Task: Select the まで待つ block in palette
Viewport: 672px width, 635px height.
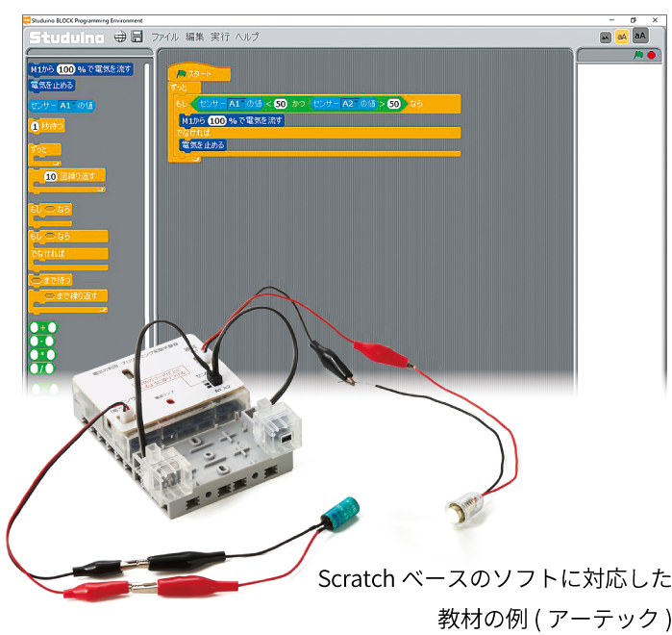Action: pos(50,280)
